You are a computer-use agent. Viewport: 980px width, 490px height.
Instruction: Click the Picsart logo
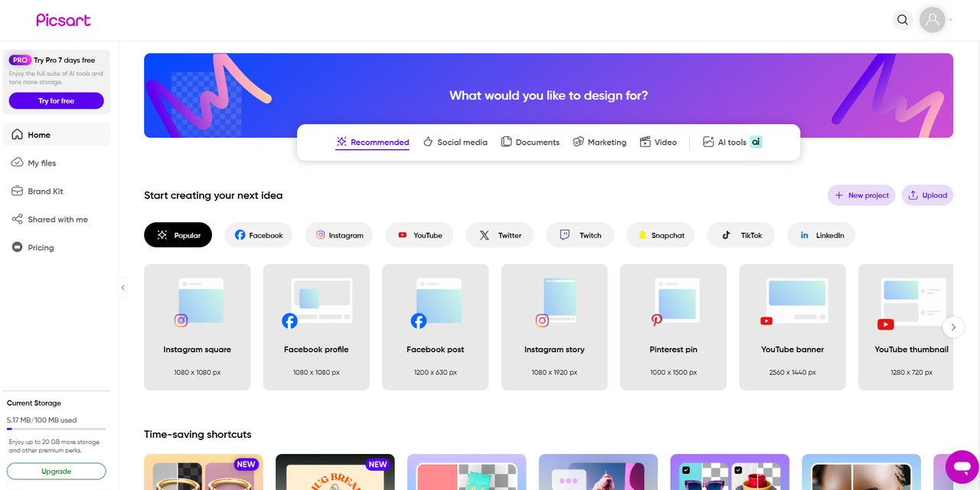tap(64, 20)
